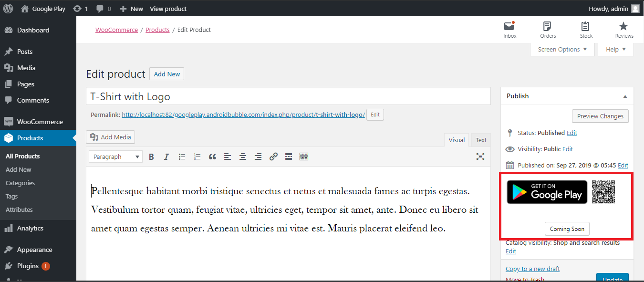Insert a numbered list

tap(197, 157)
